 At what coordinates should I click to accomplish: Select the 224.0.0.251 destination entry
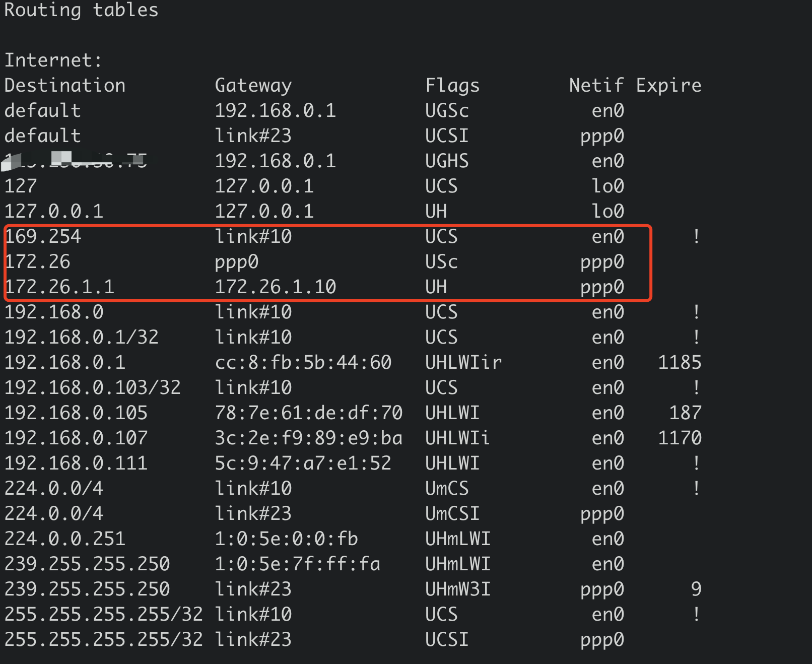(x=65, y=539)
